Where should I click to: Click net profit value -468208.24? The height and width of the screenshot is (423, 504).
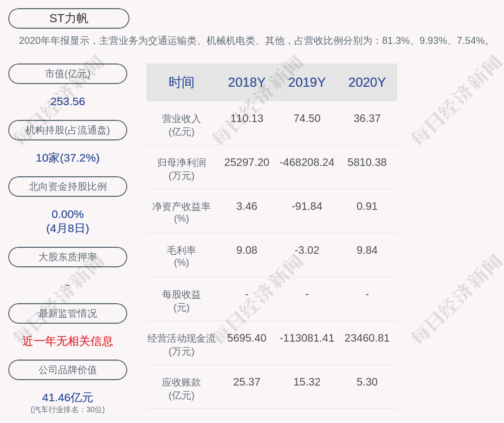307,163
